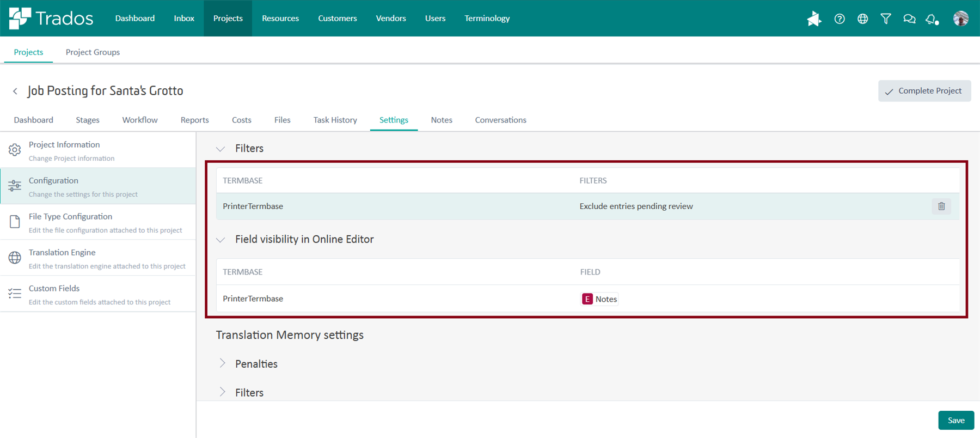This screenshot has width=980, height=438.
Task: Click the globe language icon in header
Action: [x=862, y=19]
